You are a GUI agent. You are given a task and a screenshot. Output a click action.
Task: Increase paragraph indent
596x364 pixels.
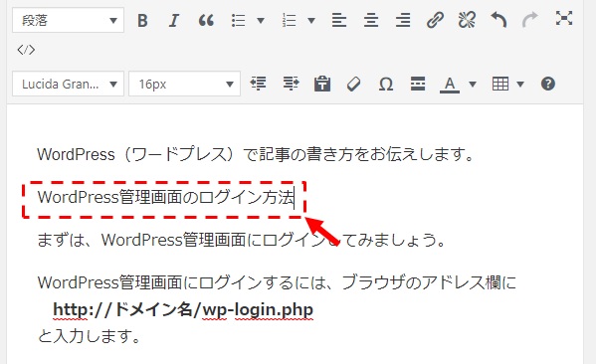pyautogui.click(x=291, y=84)
